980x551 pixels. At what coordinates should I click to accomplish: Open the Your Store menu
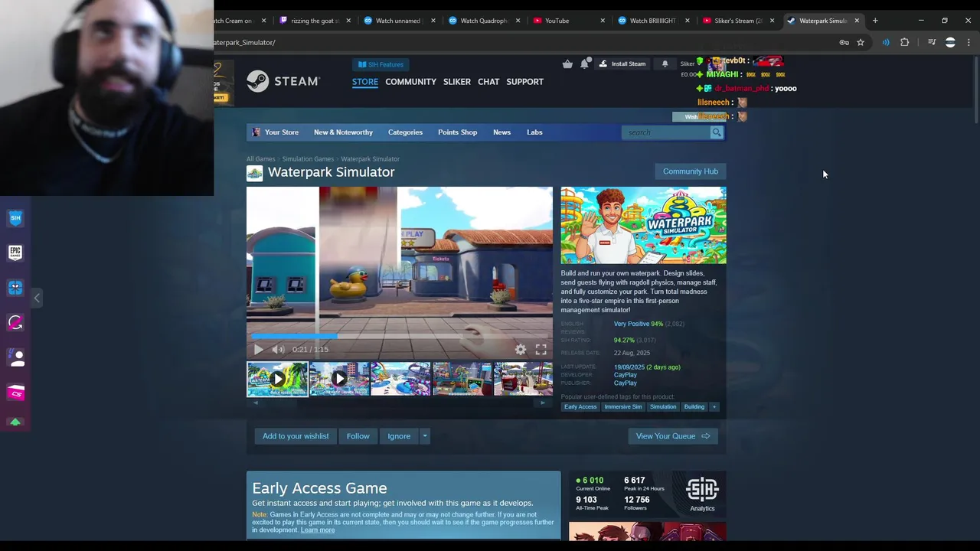pyautogui.click(x=276, y=132)
